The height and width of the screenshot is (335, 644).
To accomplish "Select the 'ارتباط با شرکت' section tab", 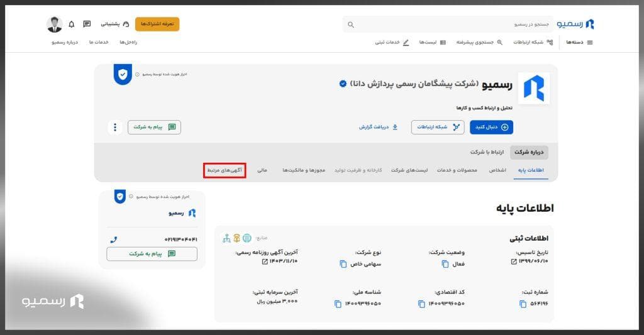I will (487, 152).
